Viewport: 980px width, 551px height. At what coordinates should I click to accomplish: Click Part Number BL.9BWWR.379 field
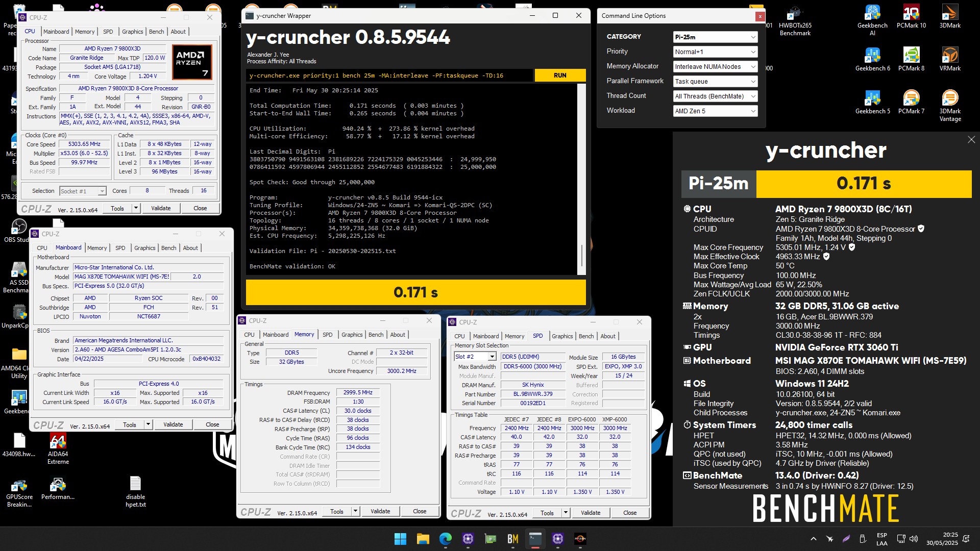pos(533,394)
